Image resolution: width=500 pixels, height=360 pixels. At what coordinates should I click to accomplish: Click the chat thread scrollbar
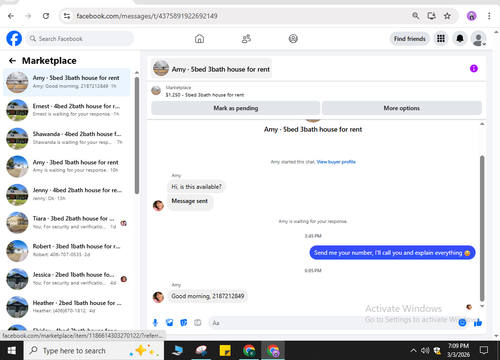coord(482,228)
